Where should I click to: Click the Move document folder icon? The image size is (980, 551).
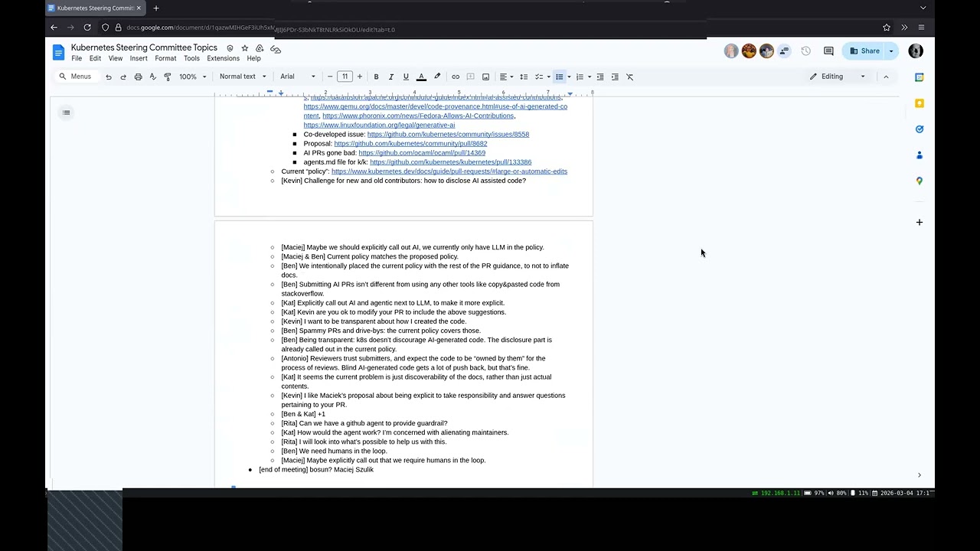pyautogui.click(x=260, y=48)
